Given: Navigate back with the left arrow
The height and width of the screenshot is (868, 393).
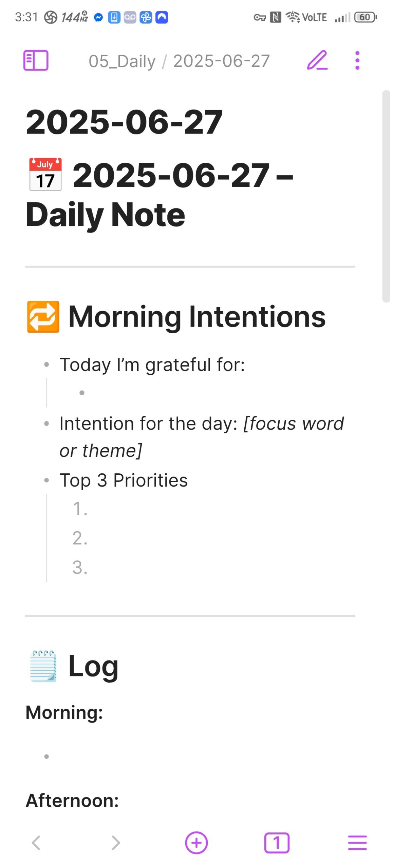Looking at the screenshot, I should [36, 843].
